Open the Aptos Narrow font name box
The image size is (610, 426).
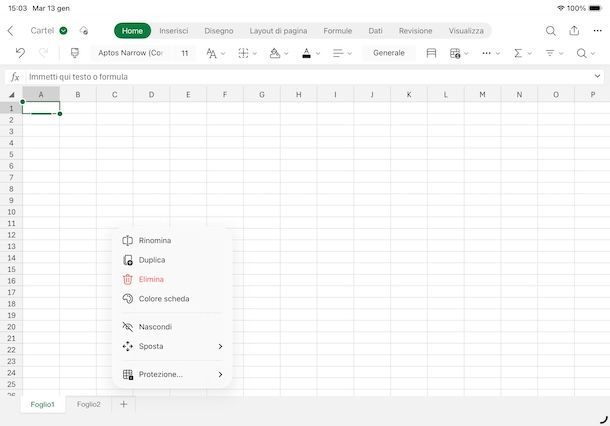coord(130,53)
